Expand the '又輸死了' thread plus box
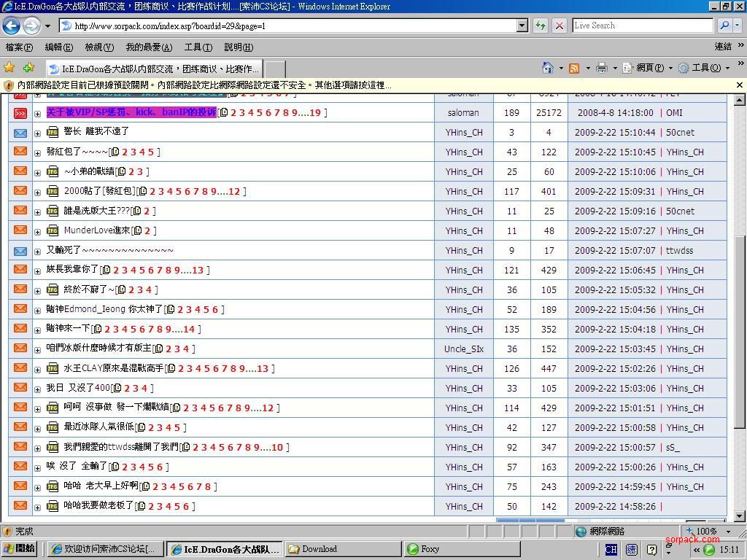Screen dimensions: 747x560 (x=37, y=252)
